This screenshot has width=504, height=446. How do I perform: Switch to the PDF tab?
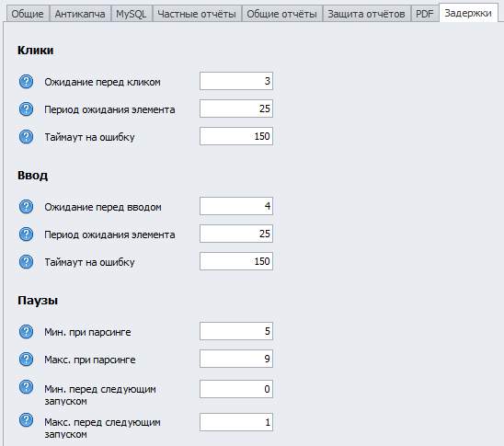click(425, 14)
